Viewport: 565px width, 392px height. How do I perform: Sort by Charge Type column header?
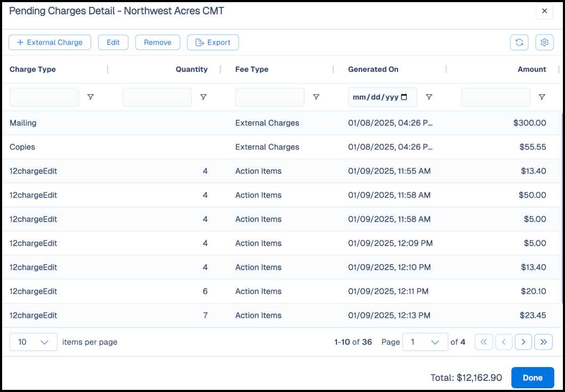33,69
